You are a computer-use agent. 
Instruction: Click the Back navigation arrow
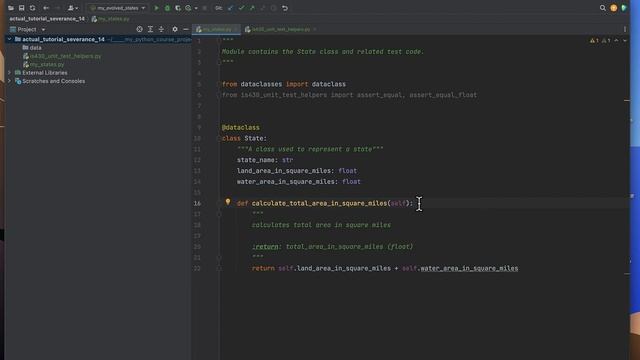click(46, 8)
